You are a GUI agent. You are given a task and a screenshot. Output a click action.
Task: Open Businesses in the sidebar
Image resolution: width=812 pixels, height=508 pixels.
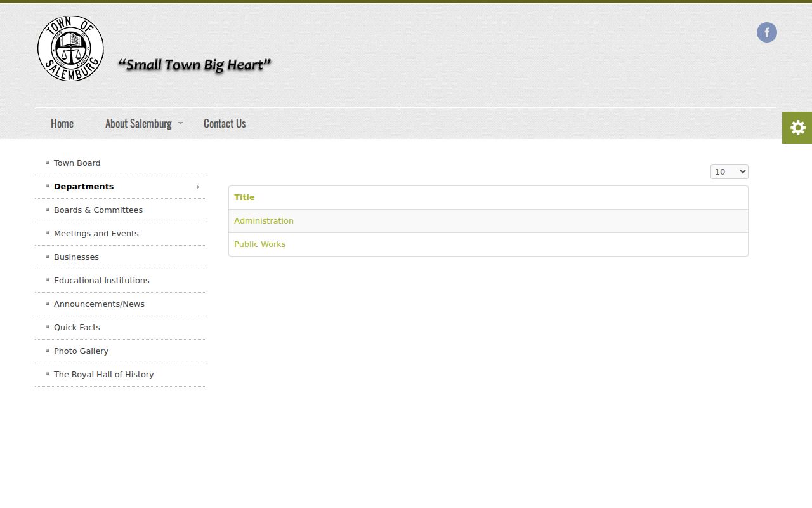coord(76,257)
